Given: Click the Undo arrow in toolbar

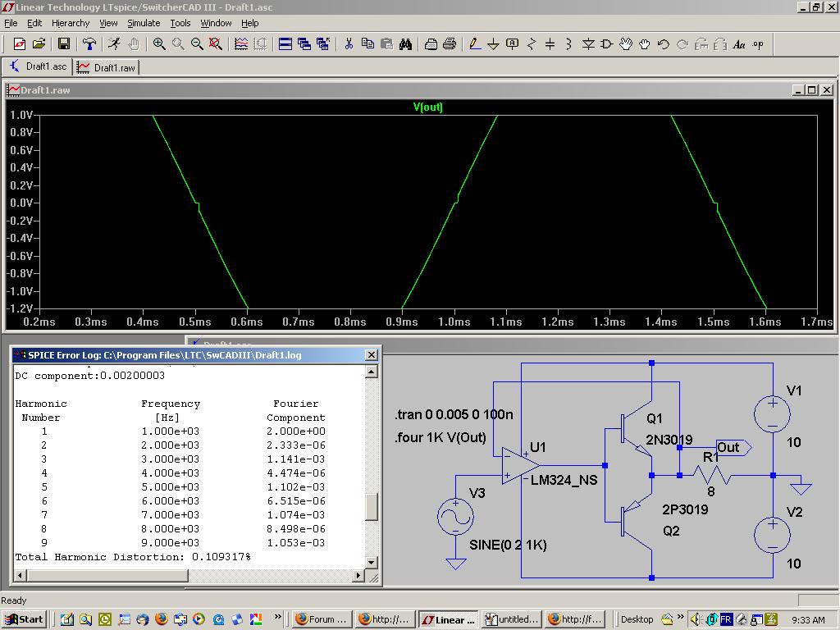Looking at the screenshot, I should point(664,44).
